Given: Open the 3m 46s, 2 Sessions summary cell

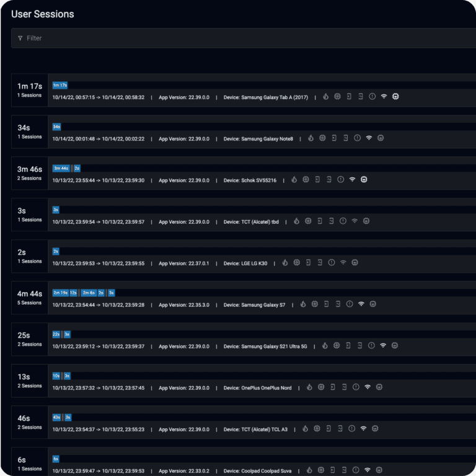Looking at the screenshot, I should [x=30, y=174].
